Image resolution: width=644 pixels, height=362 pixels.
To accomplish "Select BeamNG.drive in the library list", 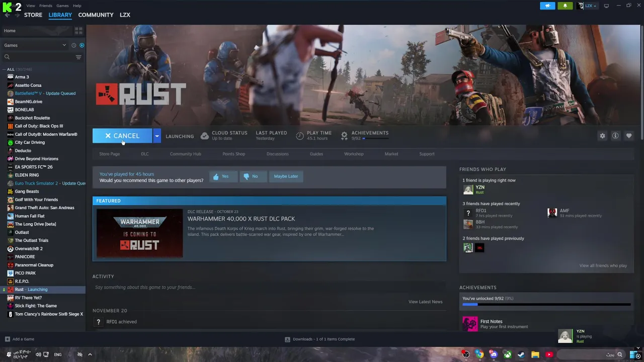I will [x=43, y=102].
